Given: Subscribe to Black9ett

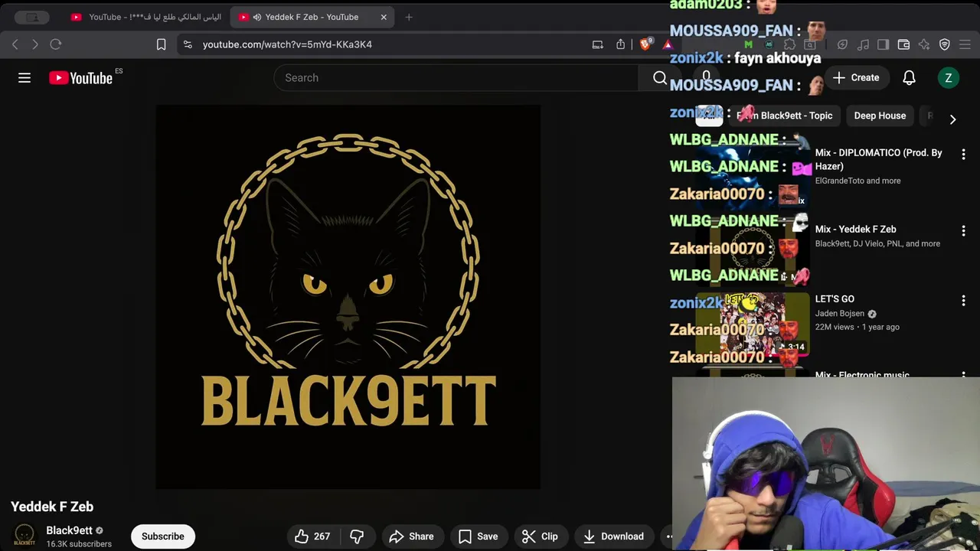Looking at the screenshot, I should pyautogui.click(x=163, y=536).
